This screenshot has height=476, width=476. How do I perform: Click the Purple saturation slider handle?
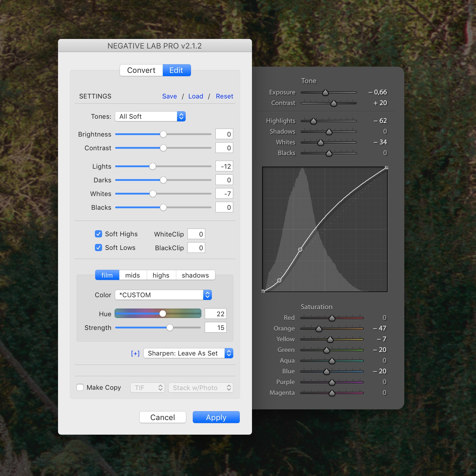(332, 382)
